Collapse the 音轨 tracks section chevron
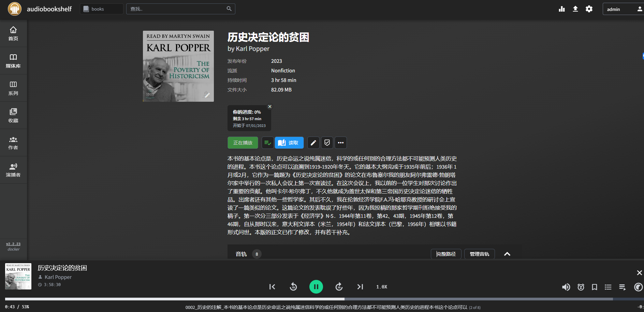Viewport: 644px width, 312px height. pos(507,254)
